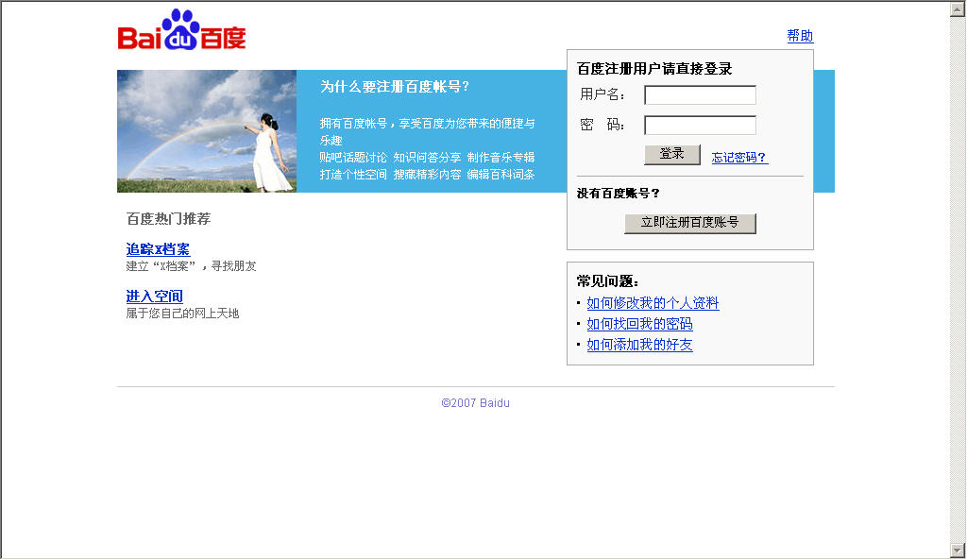Image resolution: width=967 pixels, height=560 pixels.
Task: Open 如何添加我的好友 FAQ link
Action: (639, 345)
